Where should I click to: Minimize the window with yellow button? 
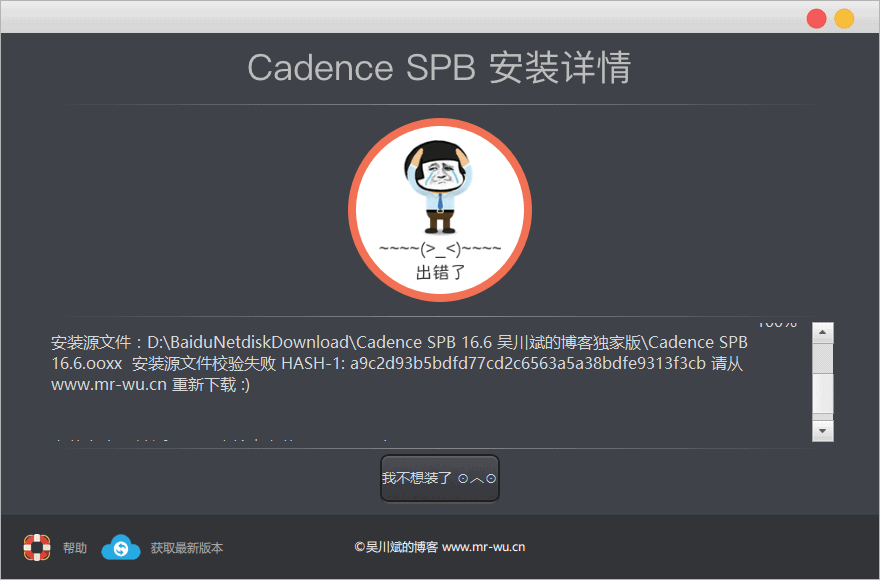tap(844, 19)
